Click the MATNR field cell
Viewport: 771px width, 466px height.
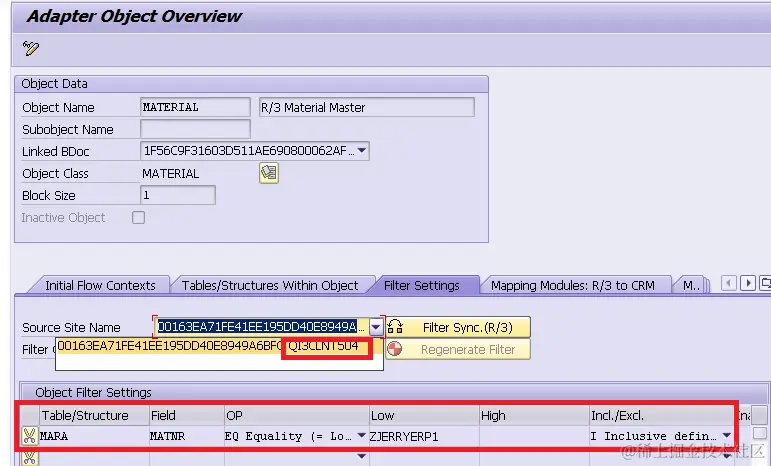coord(186,436)
